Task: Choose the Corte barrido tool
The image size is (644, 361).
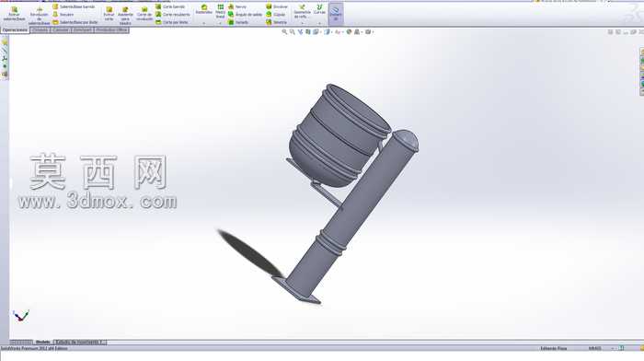Action: point(170,6)
